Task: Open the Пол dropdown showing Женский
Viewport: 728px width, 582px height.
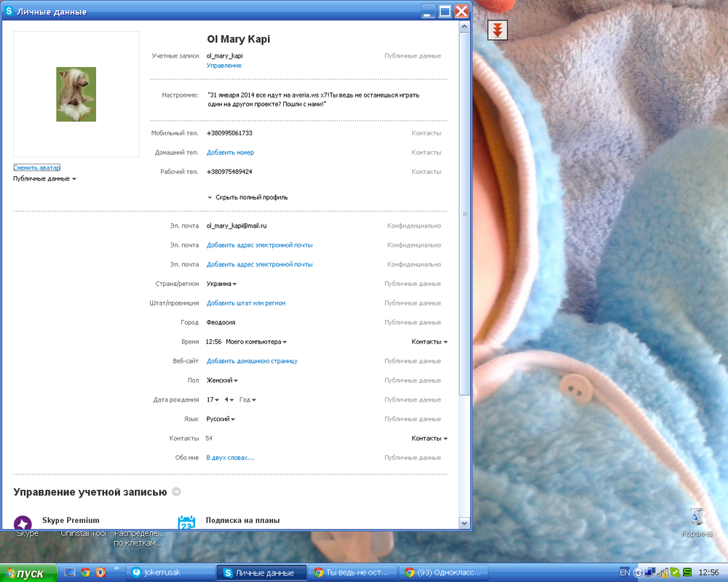Action: point(222,380)
